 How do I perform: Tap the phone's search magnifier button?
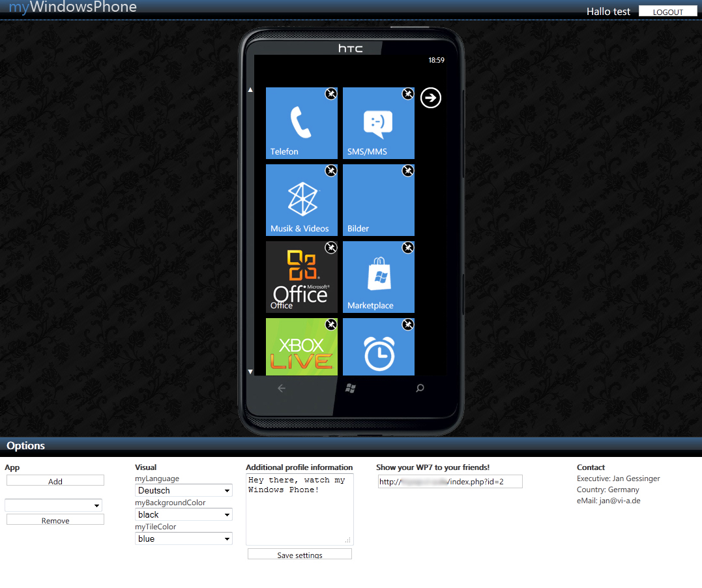tap(420, 389)
